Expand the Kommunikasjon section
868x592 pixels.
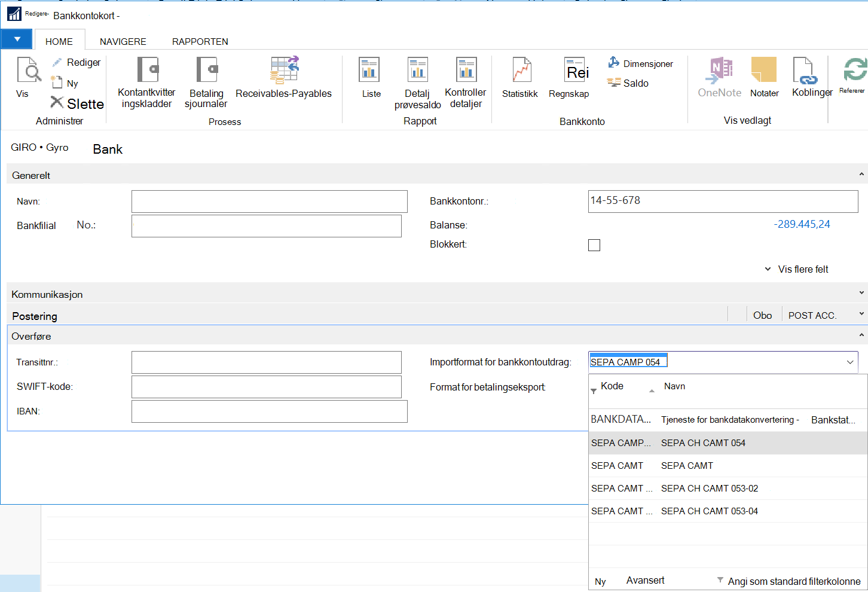pyautogui.click(x=861, y=292)
